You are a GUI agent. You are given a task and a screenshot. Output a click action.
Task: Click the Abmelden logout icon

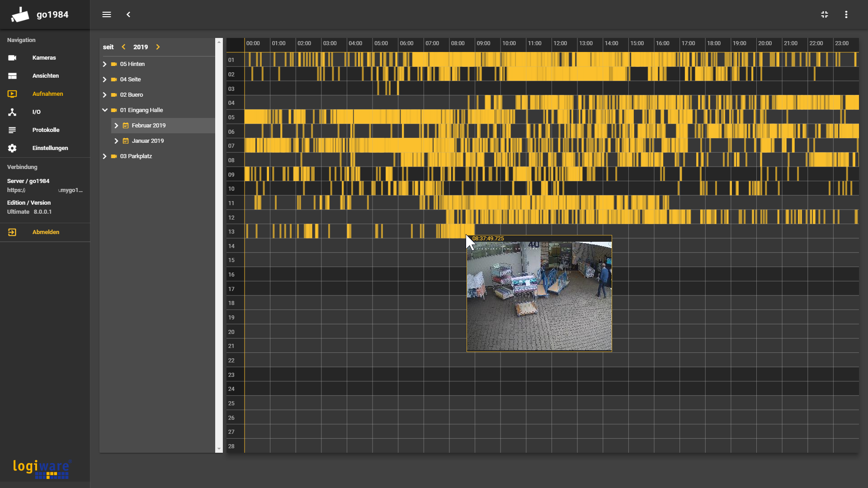click(x=12, y=232)
